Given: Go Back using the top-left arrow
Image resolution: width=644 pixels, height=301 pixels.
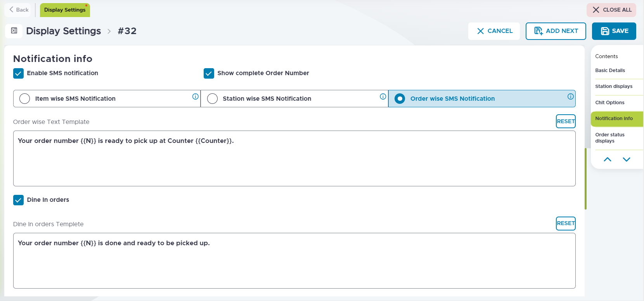Looking at the screenshot, I should point(19,10).
